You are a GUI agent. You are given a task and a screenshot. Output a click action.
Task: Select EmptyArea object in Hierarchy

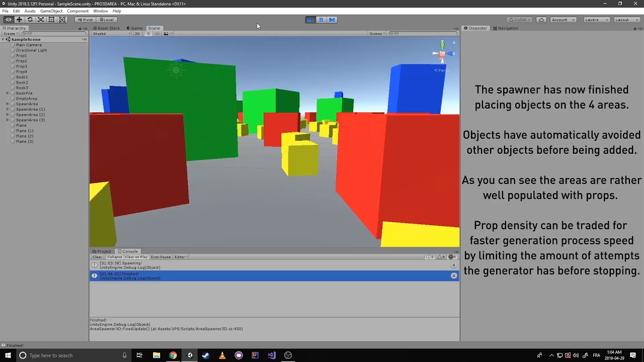pos(26,99)
